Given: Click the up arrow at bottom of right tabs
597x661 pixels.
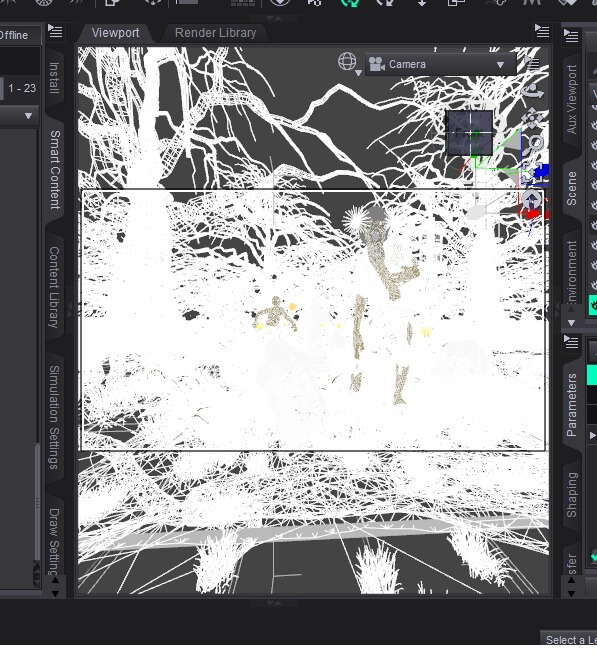Looking at the screenshot, I should (571, 580).
